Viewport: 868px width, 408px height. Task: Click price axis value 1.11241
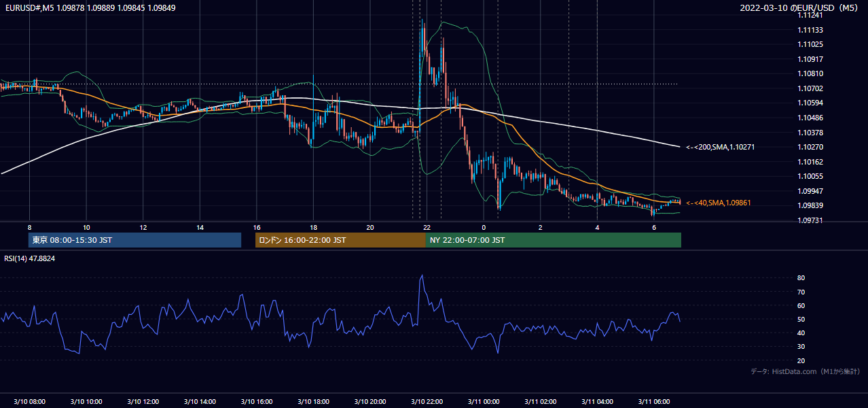coord(810,15)
